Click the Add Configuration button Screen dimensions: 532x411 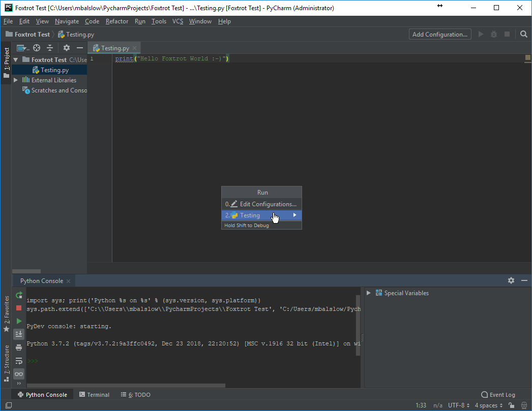point(440,35)
